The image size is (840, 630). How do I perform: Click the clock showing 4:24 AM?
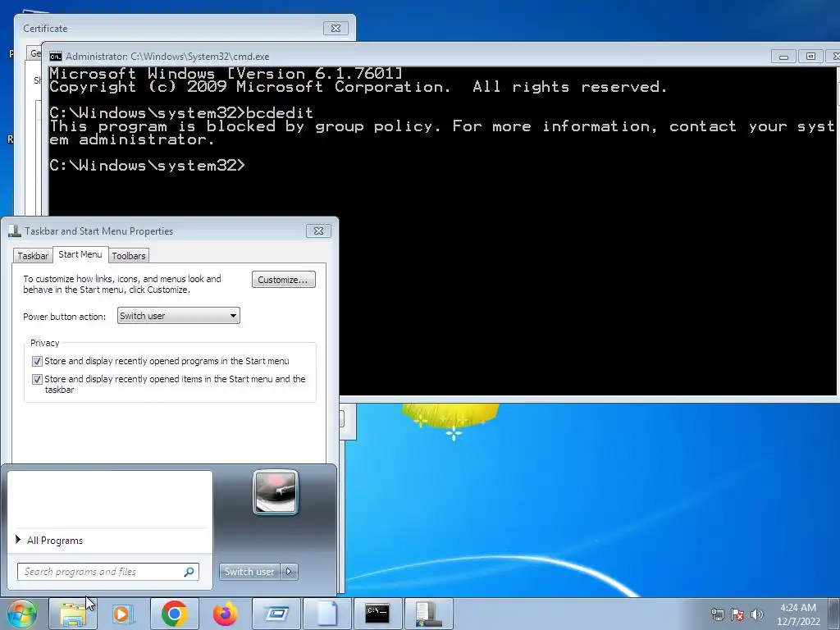[x=798, y=614]
